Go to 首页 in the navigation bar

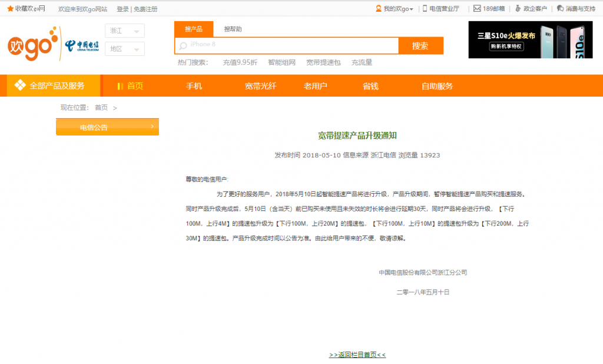(135, 86)
